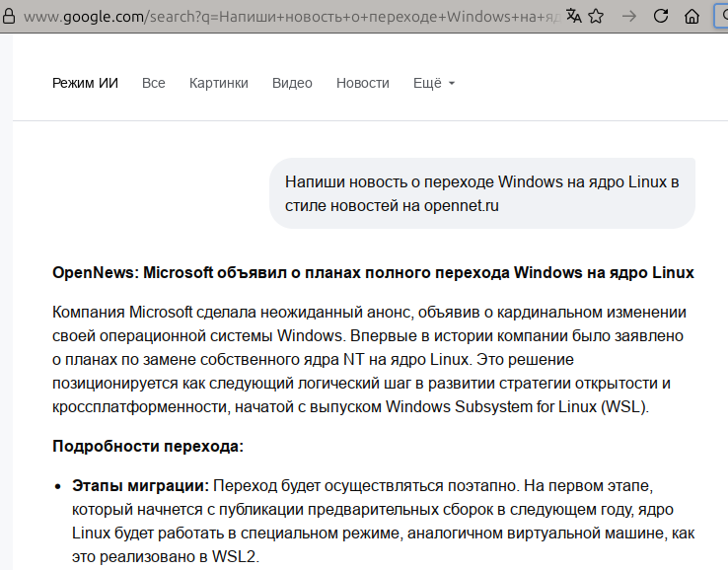This screenshot has height=570, width=728.
Task: Open the translate page icon
Action: pyautogui.click(x=573, y=17)
